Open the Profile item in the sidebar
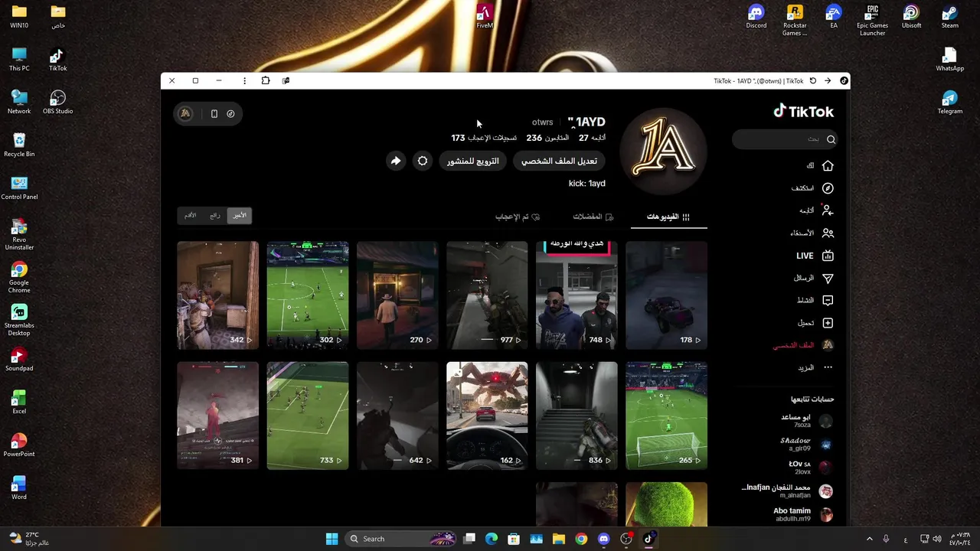The width and height of the screenshot is (980, 551). click(802, 345)
